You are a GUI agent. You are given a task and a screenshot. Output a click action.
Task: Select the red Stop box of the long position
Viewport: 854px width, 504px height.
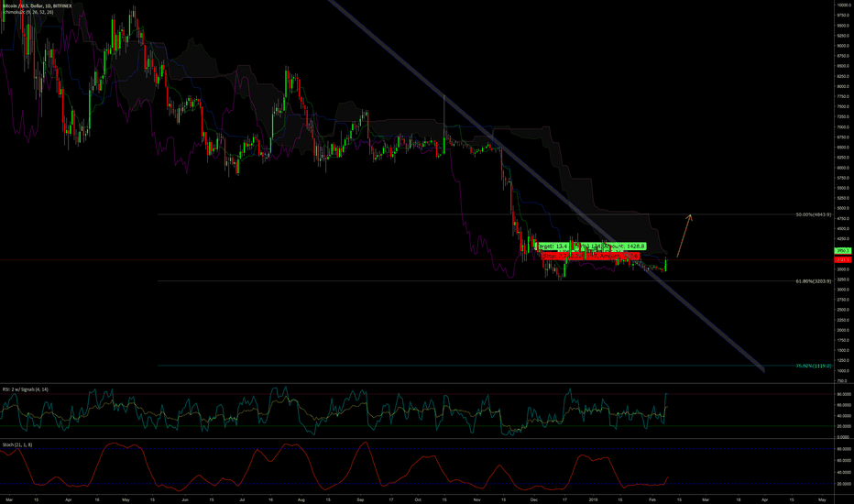pos(591,256)
